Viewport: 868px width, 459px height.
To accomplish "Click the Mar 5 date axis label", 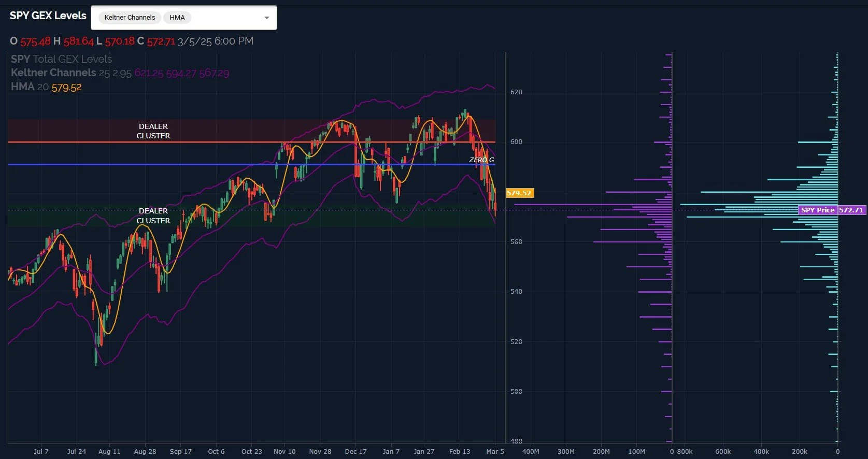I will click(495, 451).
